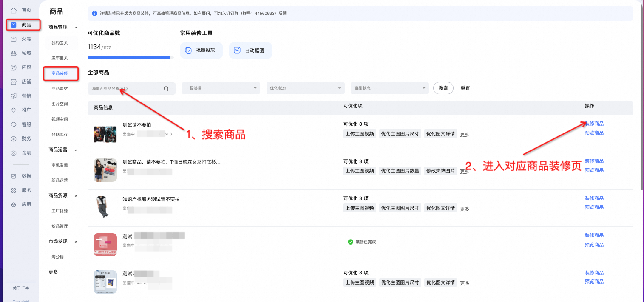Open 商机发现 menu item

click(60, 165)
